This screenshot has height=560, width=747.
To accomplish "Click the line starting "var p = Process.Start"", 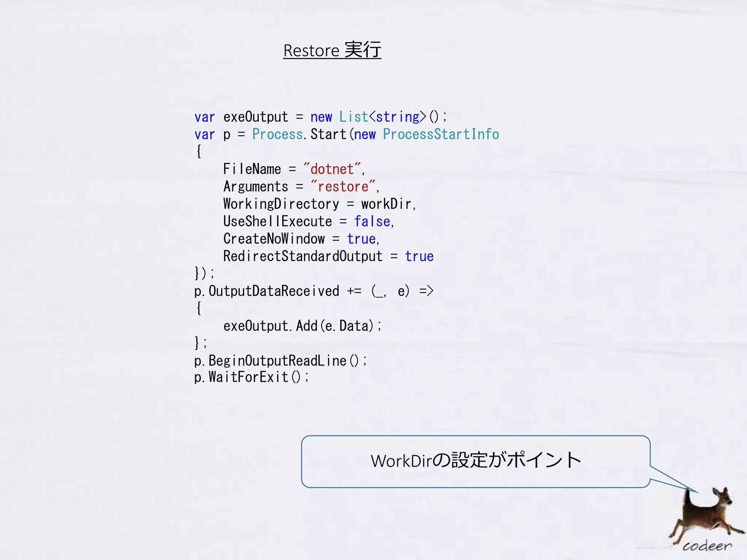I will [347, 134].
